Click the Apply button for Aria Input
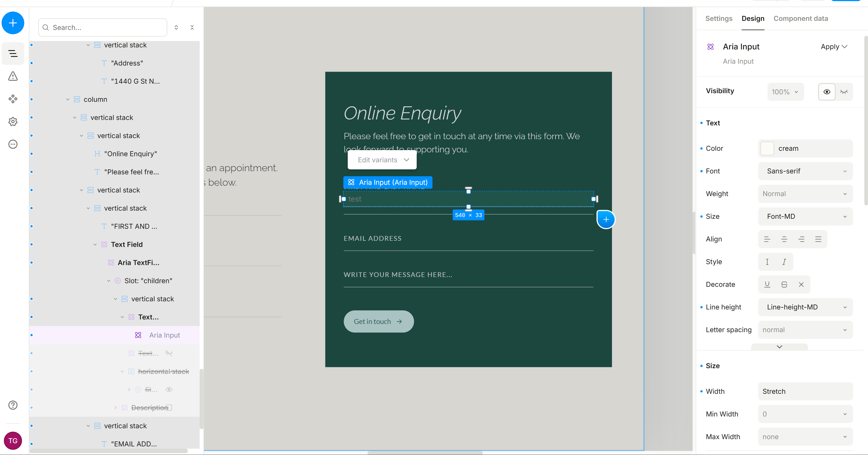This screenshot has height=455, width=868. point(834,46)
